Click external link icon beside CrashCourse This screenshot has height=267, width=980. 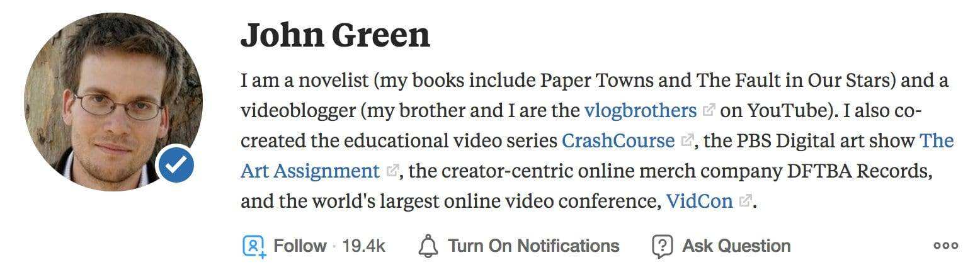(x=687, y=141)
